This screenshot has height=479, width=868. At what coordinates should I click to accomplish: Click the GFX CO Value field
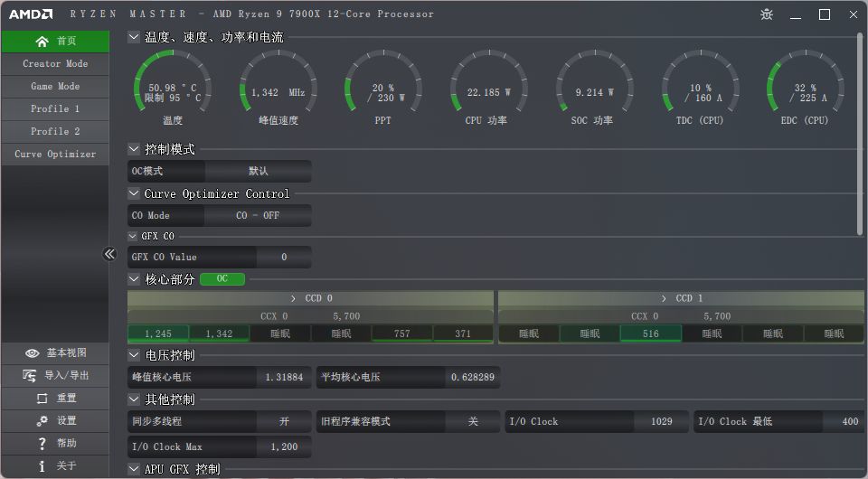click(x=284, y=258)
